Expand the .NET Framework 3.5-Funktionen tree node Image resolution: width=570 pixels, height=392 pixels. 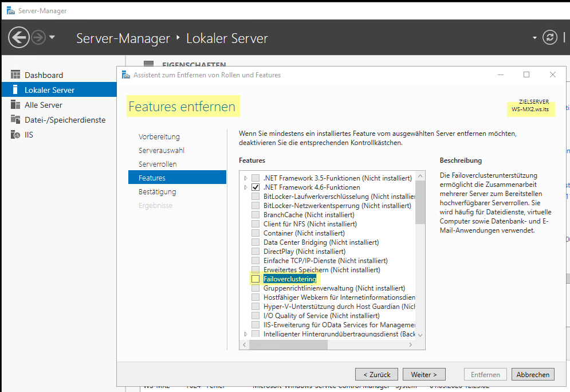point(246,178)
